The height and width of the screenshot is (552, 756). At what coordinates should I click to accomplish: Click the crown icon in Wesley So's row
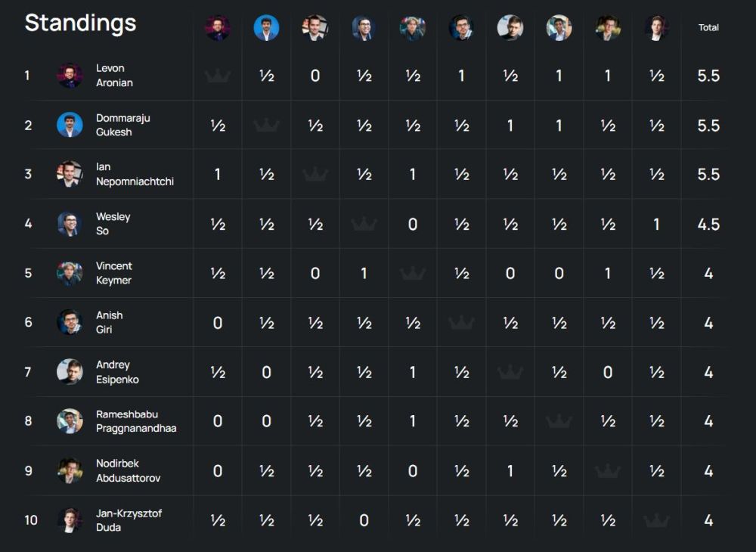pos(364,224)
